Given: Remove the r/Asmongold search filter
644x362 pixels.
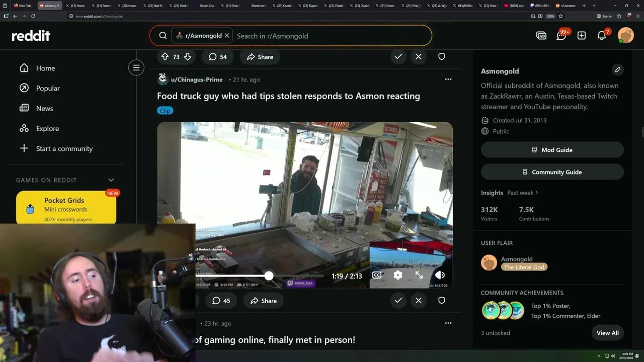Looking at the screenshot, I should (x=227, y=36).
